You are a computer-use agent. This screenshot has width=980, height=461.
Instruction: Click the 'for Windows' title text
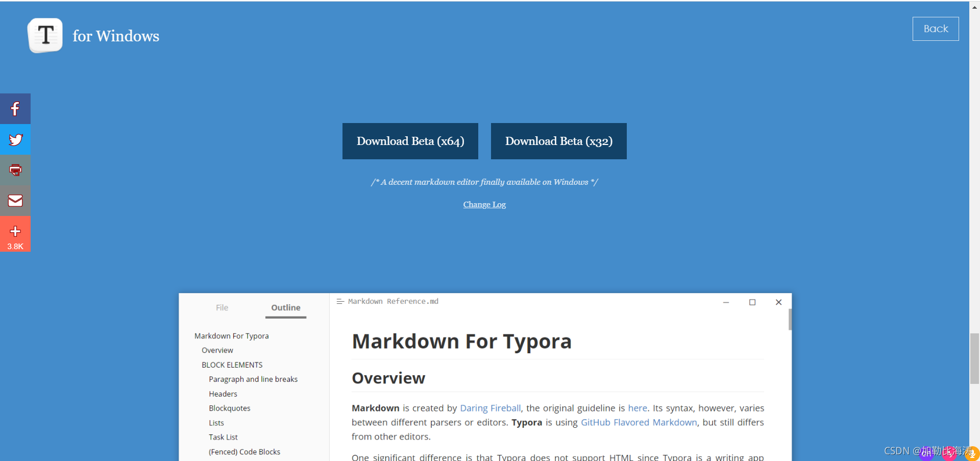click(116, 36)
